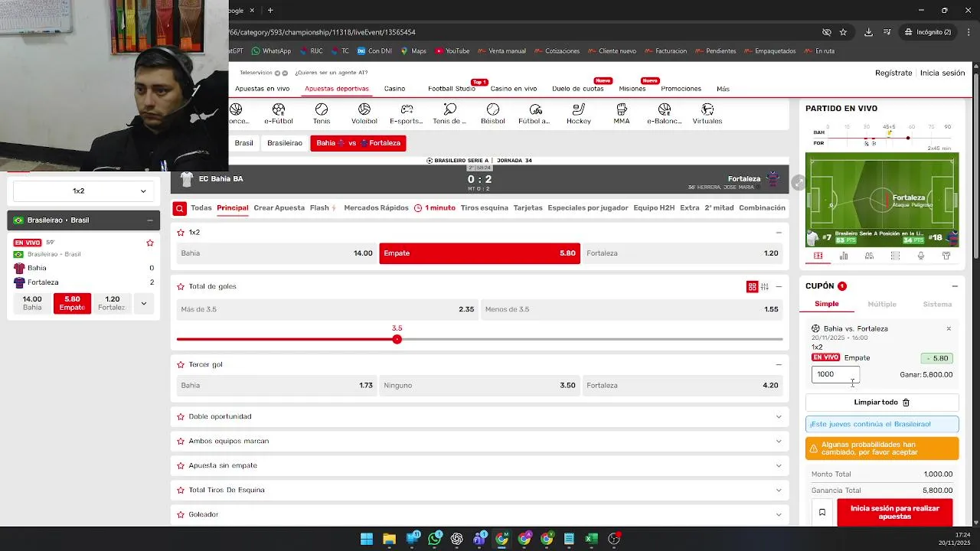
Task: Toggle favorite star for Apuesta sin empate
Action: [181, 466]
